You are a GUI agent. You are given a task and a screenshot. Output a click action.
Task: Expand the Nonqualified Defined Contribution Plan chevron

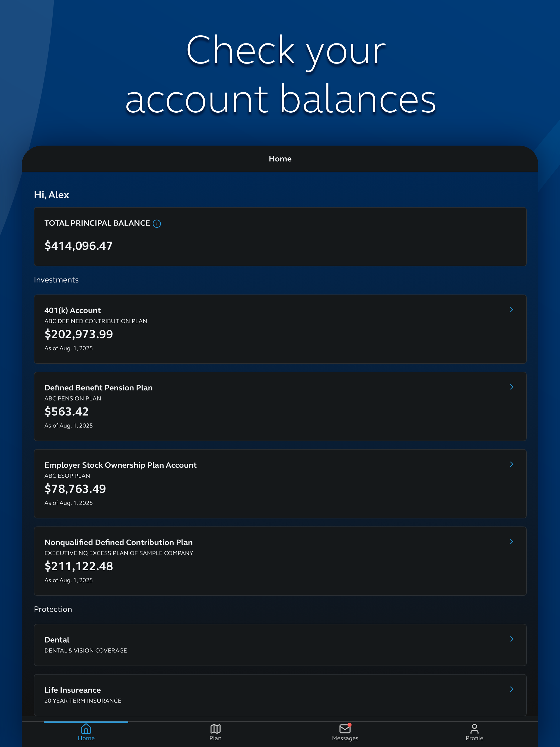tap(511, 542)
